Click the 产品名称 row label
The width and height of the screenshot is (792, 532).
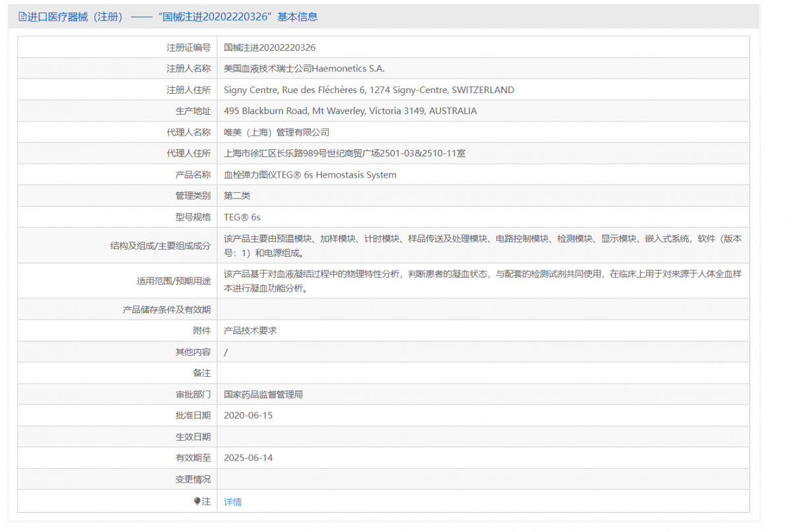193,175
